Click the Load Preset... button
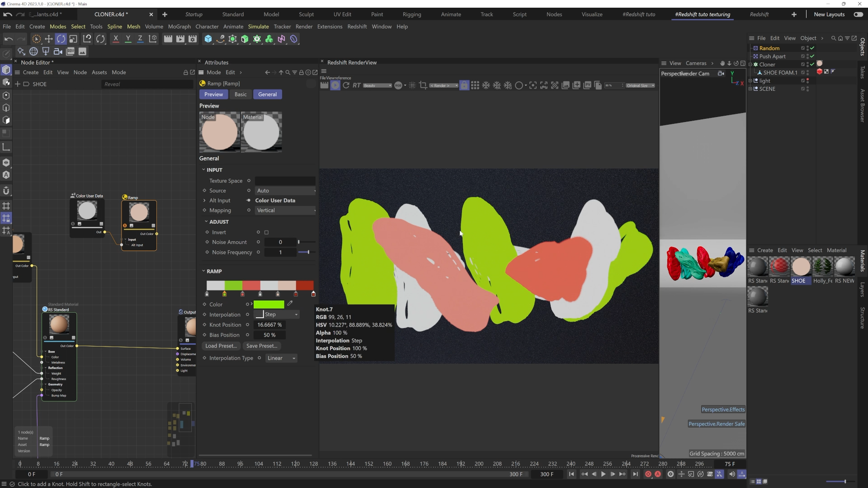868x488 pixels. pos(221,346)
